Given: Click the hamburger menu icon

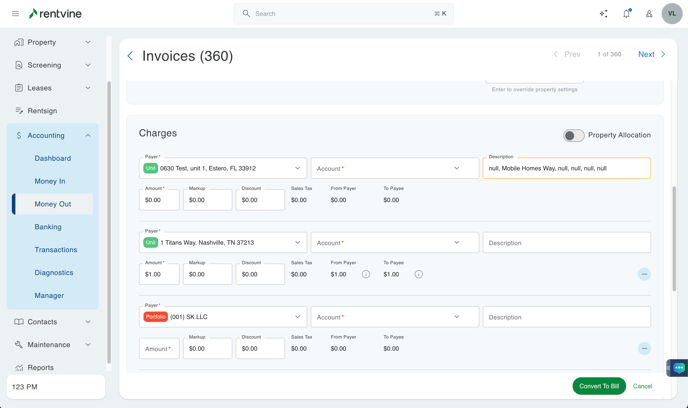Looking at the screenshot, I should (15, 14).
